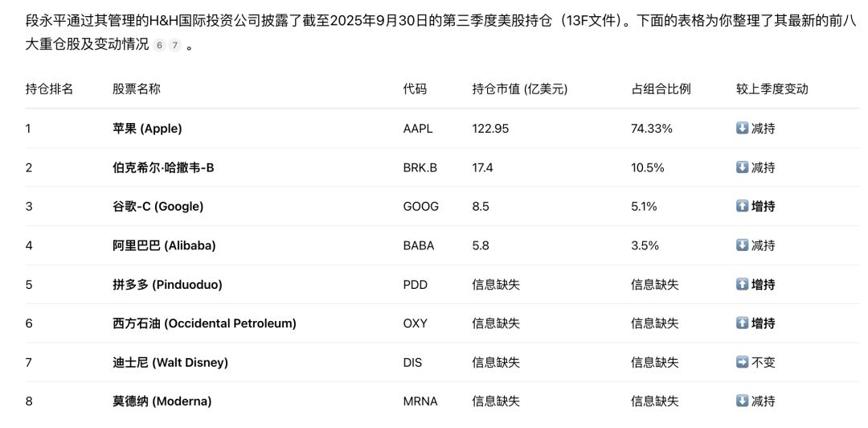The width and height of the screenshot is (868, 428).
Task: Click the 较上季度变动 column header
Action: (772, 89)
